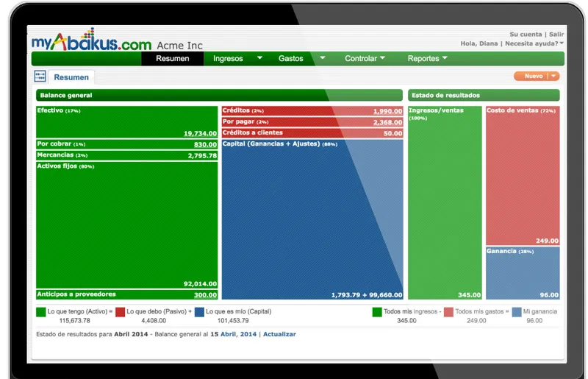Expand the Reportes dropdown arrow

coord(445,58)
